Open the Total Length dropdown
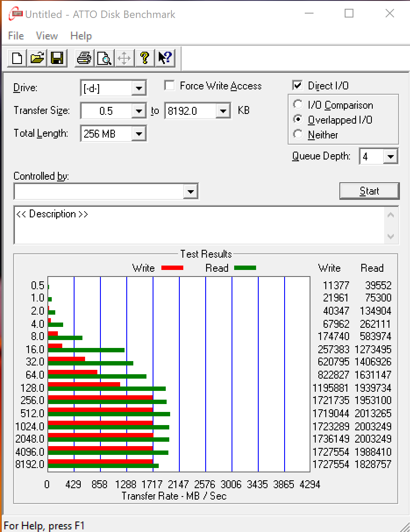The image size is (410, 532). coord(139,134)
